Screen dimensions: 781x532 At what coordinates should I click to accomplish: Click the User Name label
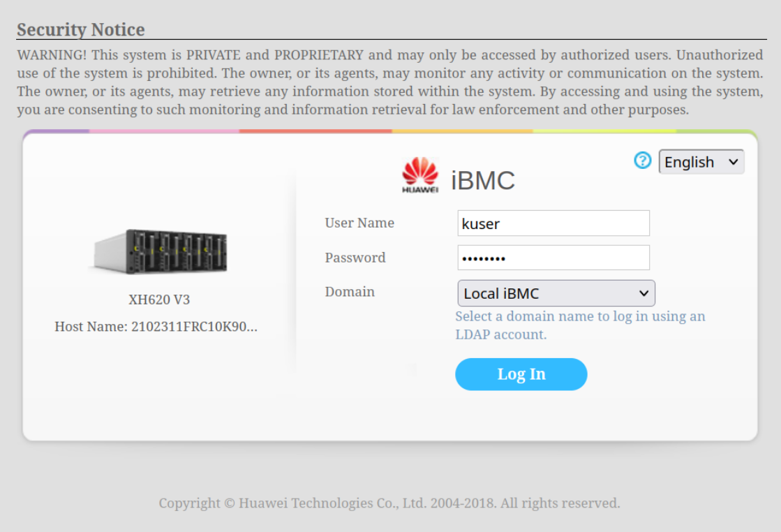point(359,223)
